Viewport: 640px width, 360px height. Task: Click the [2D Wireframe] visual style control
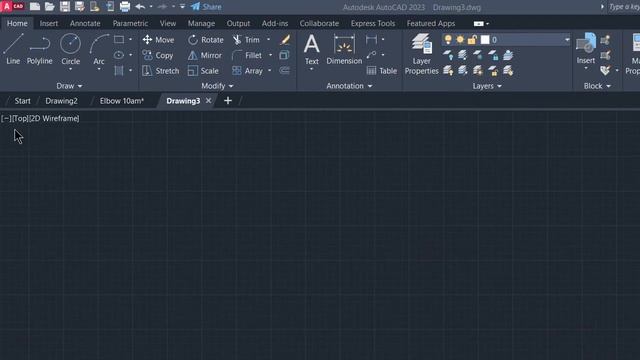pos(54,118)
